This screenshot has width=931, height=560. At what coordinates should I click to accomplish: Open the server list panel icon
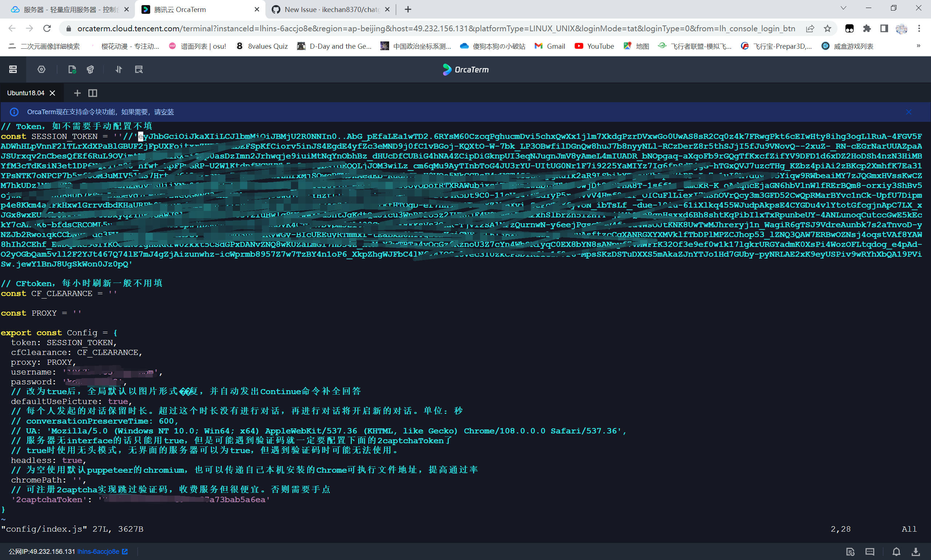[x=12, y=69]
